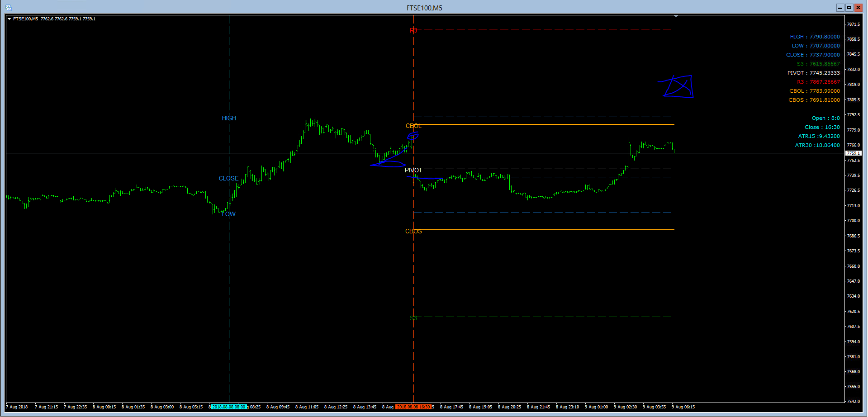Click the 8 Aug 11:05 time axis label
Viewport: 868px width, 417px height.
coord(307,407)
